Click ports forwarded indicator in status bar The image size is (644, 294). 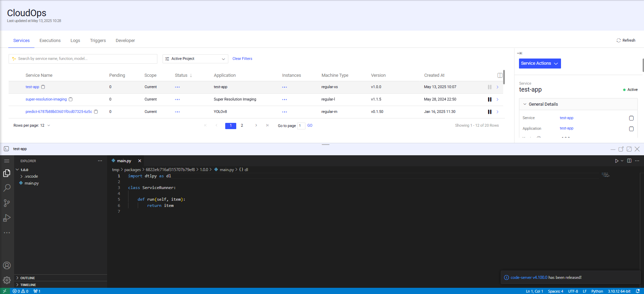37,291
